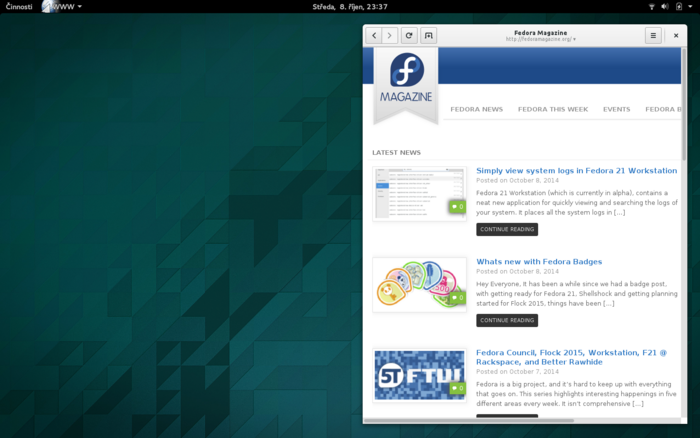Click comment count badge on 5tFTW thumbnail

[x=458, y=388]
